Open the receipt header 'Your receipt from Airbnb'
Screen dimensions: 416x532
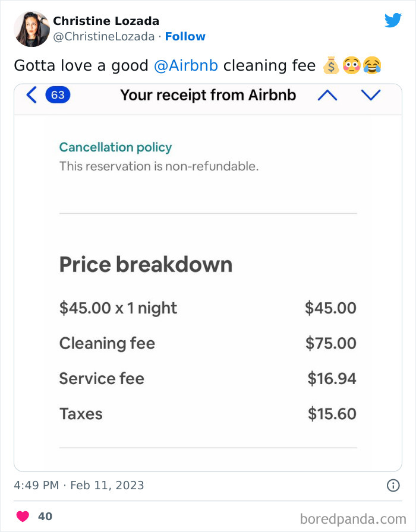tap(208, 94)
